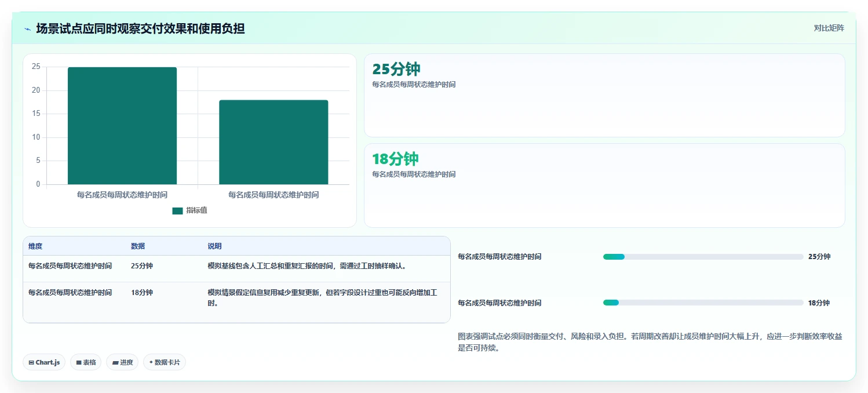Click the title 场景试点应同时观察交付效果和使用负担
868x393 pixels.
tap(140, 28)
